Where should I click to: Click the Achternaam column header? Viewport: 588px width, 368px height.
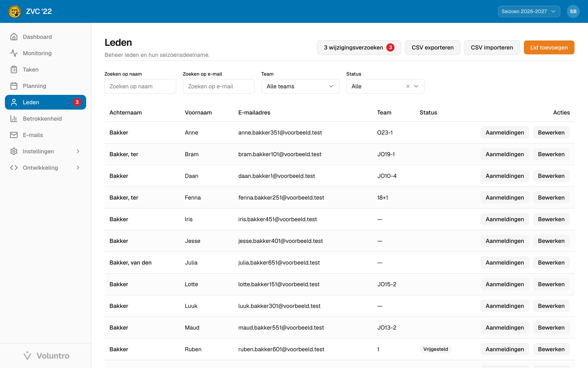tap(126, 112)
